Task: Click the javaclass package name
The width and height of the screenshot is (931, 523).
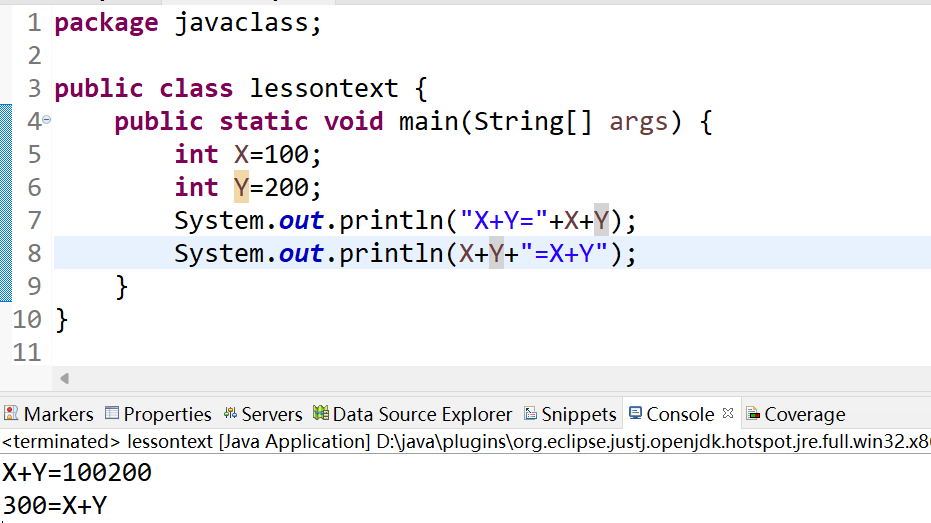Action: click(x=248, y=23)
